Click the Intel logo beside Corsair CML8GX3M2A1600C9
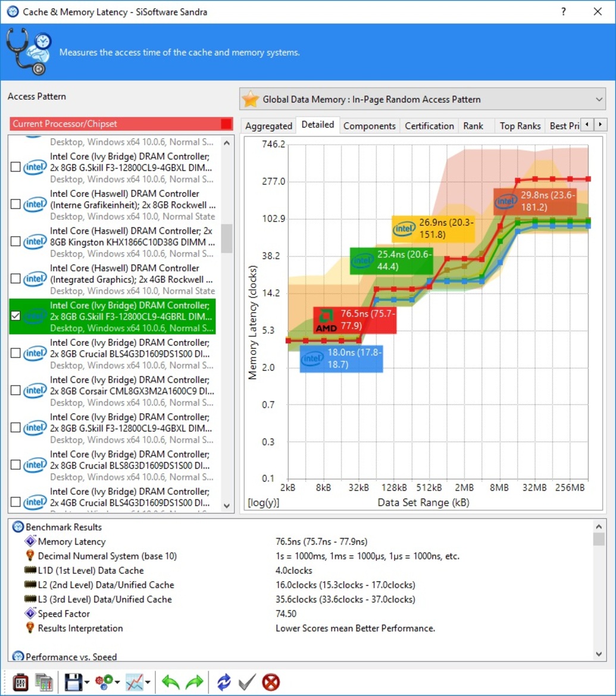The width and height of the screenshot is (616, 696). pos(35,391)
